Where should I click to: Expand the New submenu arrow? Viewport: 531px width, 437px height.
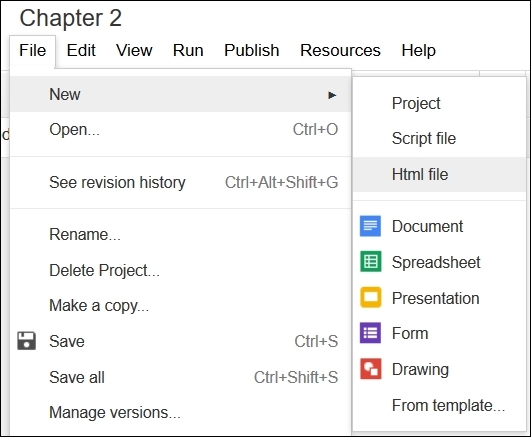[332, 95]
